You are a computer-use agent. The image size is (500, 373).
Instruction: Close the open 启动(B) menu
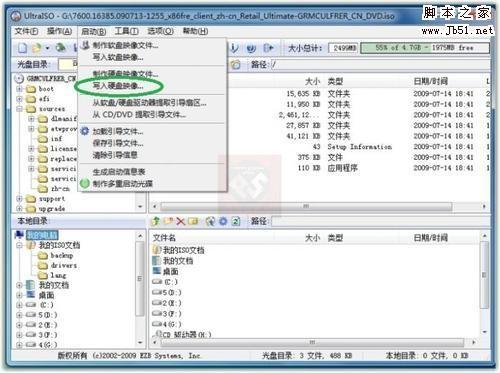coord(94,32)
